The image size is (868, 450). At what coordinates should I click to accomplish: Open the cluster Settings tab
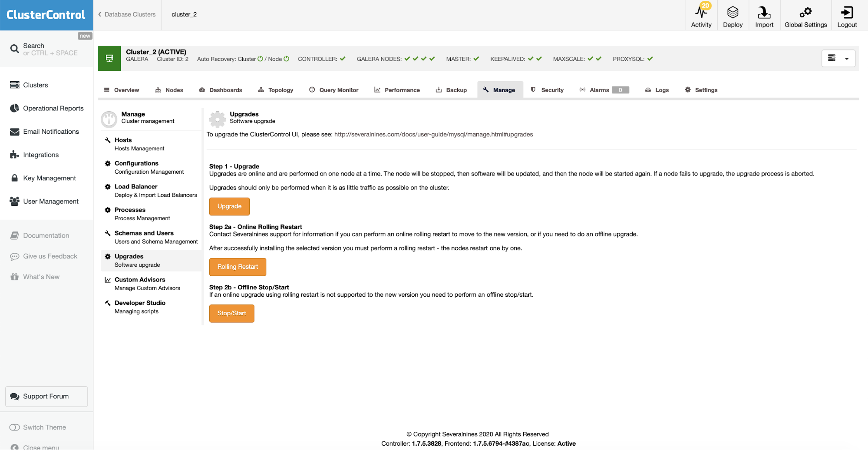point(701,90)
